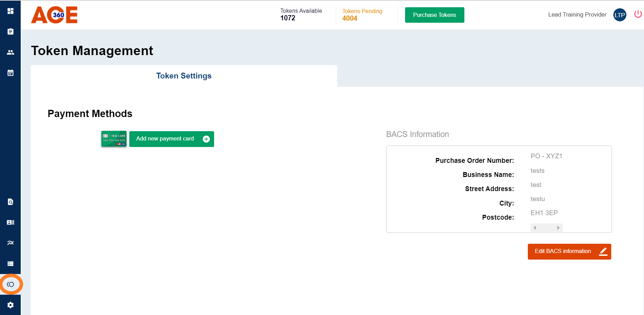Viewport: 644px width, 315px height.
Task: Open the analytics chart sidebar icon
Action: [x=10, y=243]
